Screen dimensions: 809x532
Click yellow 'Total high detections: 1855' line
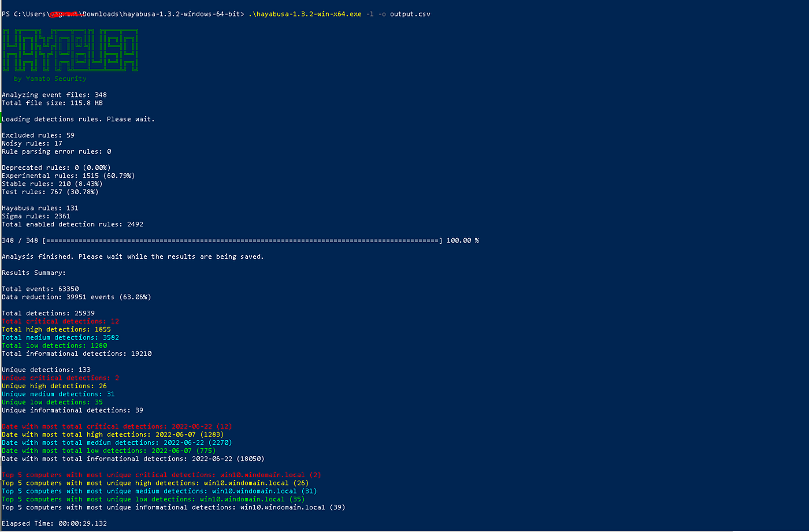56,329
